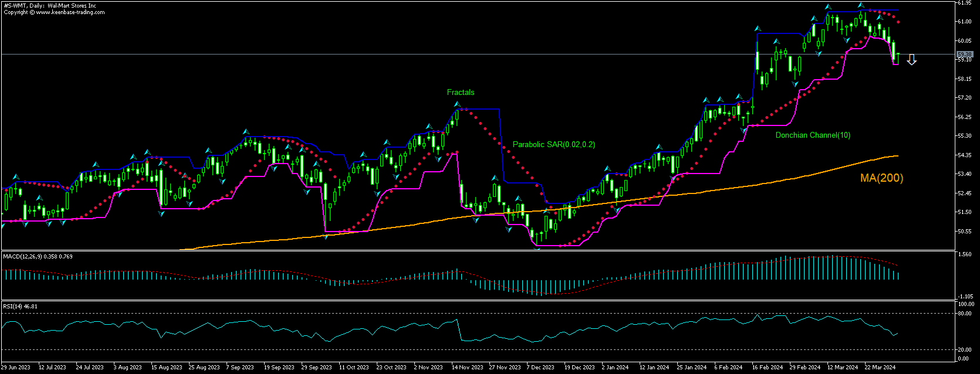Screen dimensions: 980x374
Task: Click the Fractals indicator label
Action: point(460,93)
